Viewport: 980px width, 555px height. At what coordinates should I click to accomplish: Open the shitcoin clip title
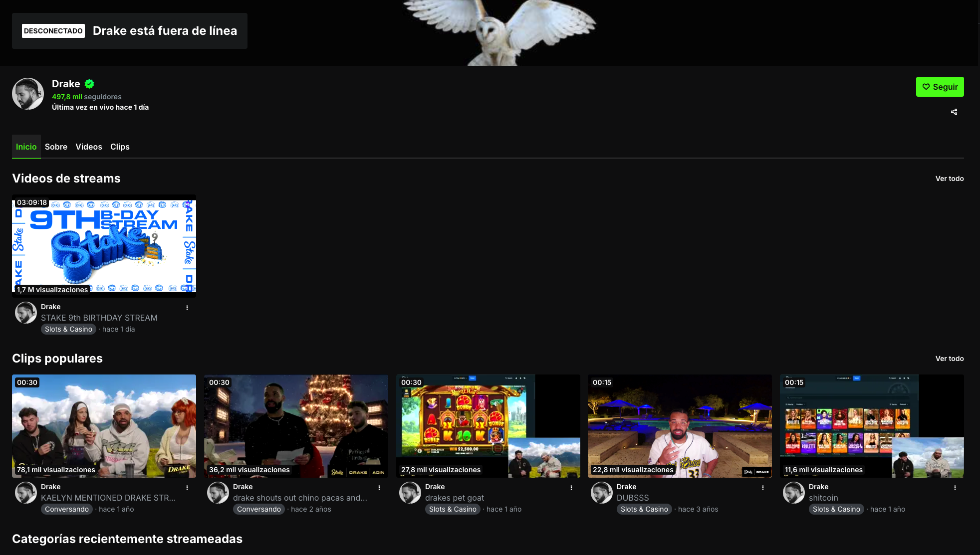click(x=823, y=498)
